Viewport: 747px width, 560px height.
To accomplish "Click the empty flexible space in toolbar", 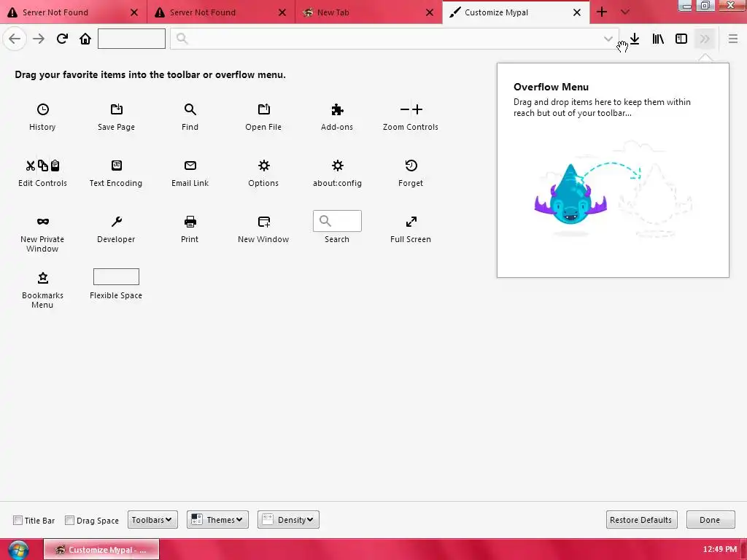I will pos(131,39).
